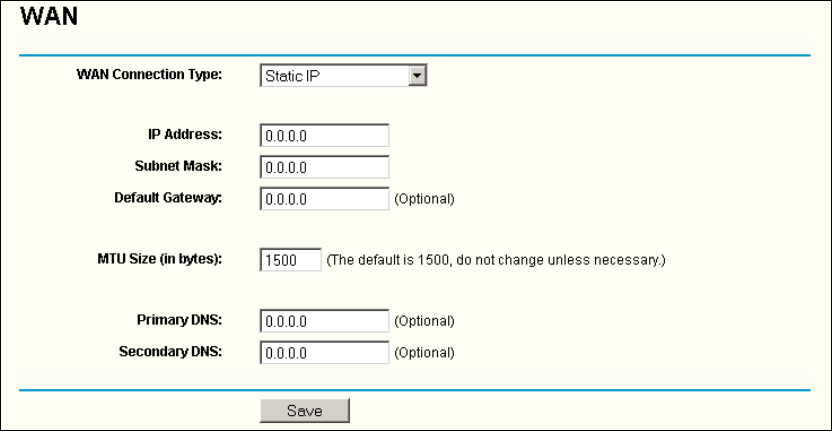832x431 pixels.
Task: Click the WAN Connection Type label
Action: coord(149,74)
